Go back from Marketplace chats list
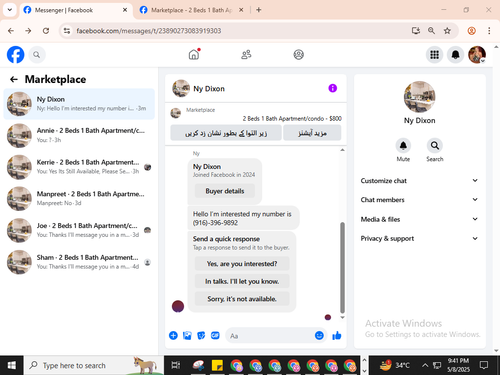Viewport: 500px width, 375px height. coord(14,79)
